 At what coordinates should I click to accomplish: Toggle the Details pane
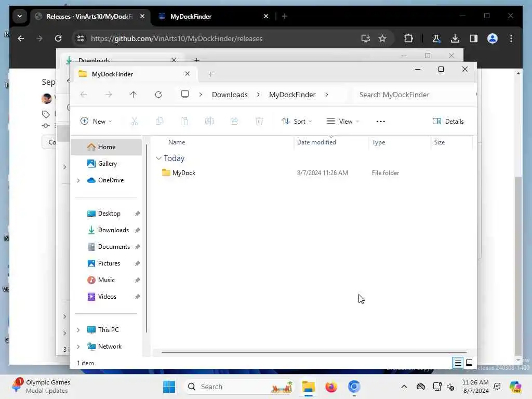click(448, 121)
